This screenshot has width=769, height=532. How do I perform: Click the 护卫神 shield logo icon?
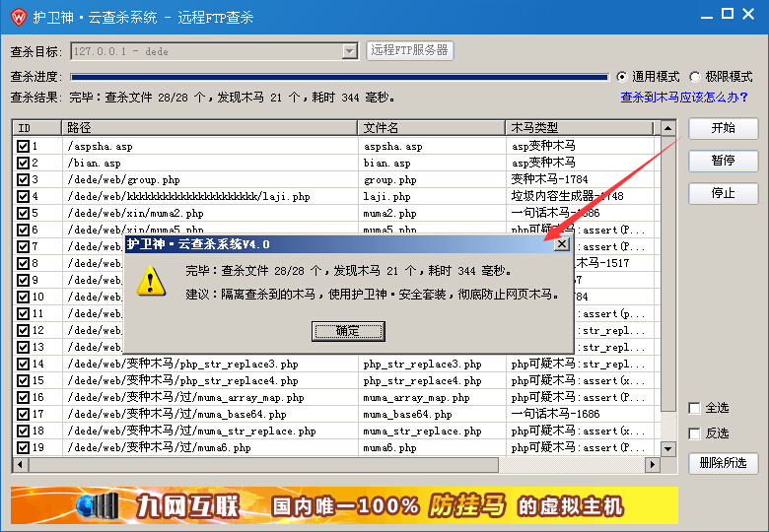(x=19, y=17)
